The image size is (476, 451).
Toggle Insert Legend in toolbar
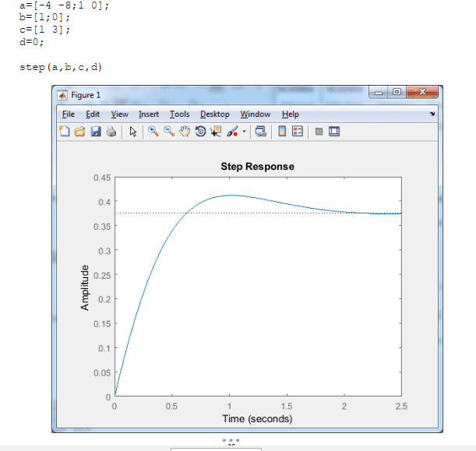(298, 132)
